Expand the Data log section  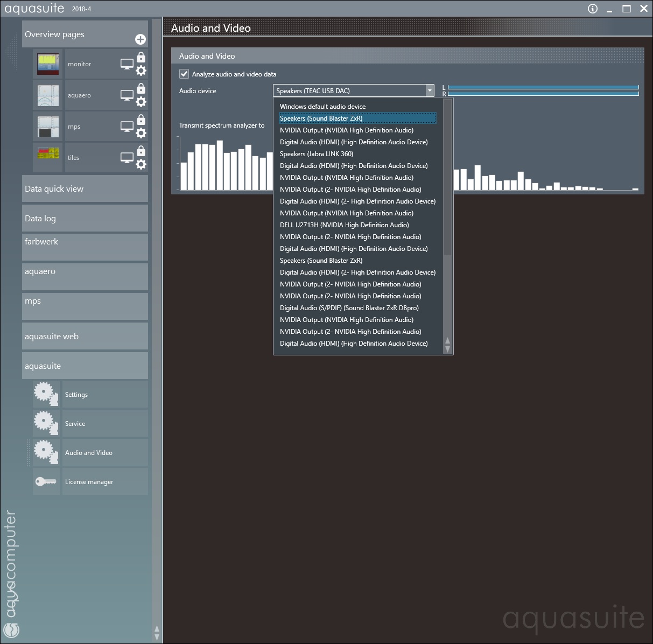point(85,218)
